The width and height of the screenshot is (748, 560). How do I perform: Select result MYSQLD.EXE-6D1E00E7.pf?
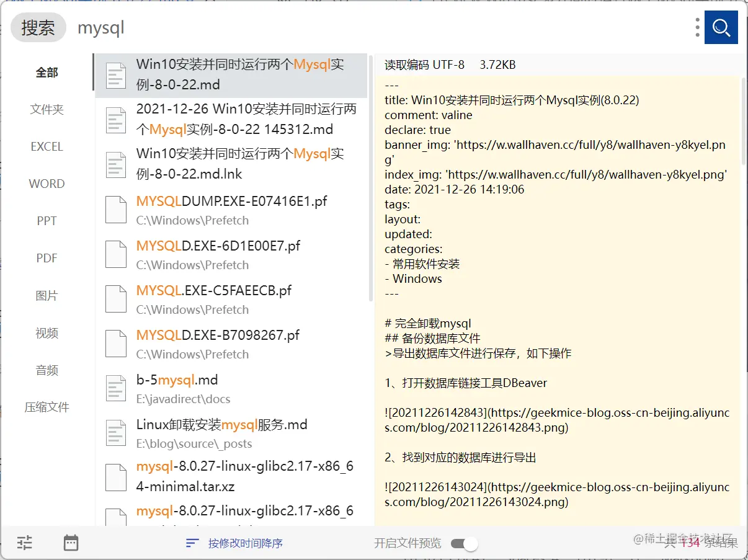click(231, 255)
